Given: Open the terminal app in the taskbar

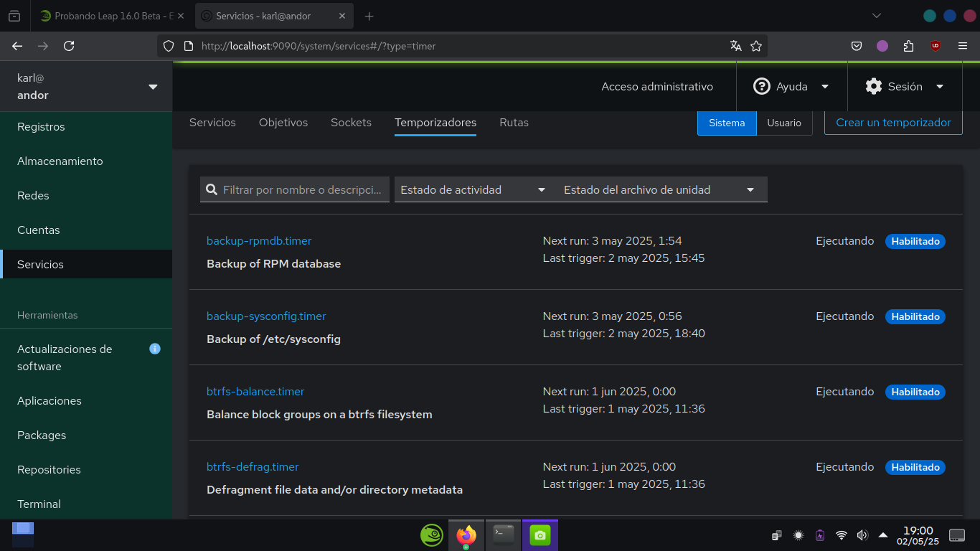Looking at the screenshot, I should click(x=504, y=534).
